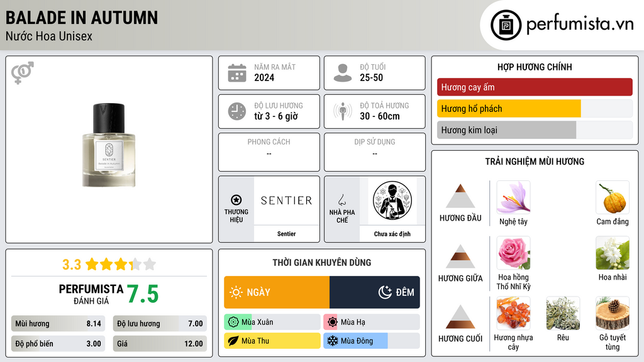Click the Độ phổ biến 3.00 score bar
This screenshot has width=644, height=362.
[58, 344]
